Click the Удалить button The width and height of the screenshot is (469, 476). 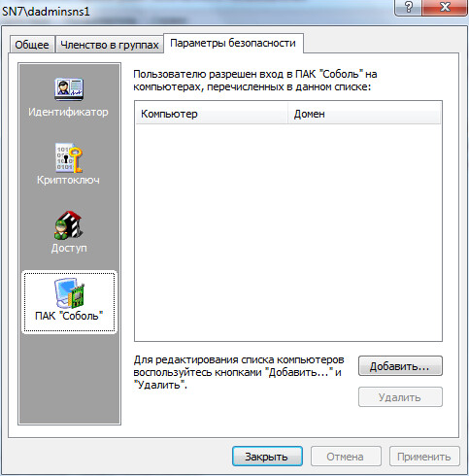pos(400,396)
